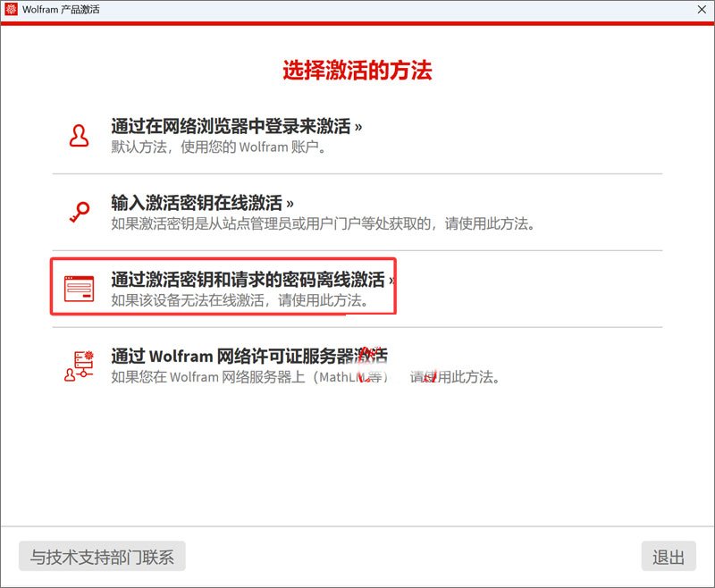Click the description 如果激活密钥是从站点管理员或用户门户等处获取的

(x=271, y=223)
